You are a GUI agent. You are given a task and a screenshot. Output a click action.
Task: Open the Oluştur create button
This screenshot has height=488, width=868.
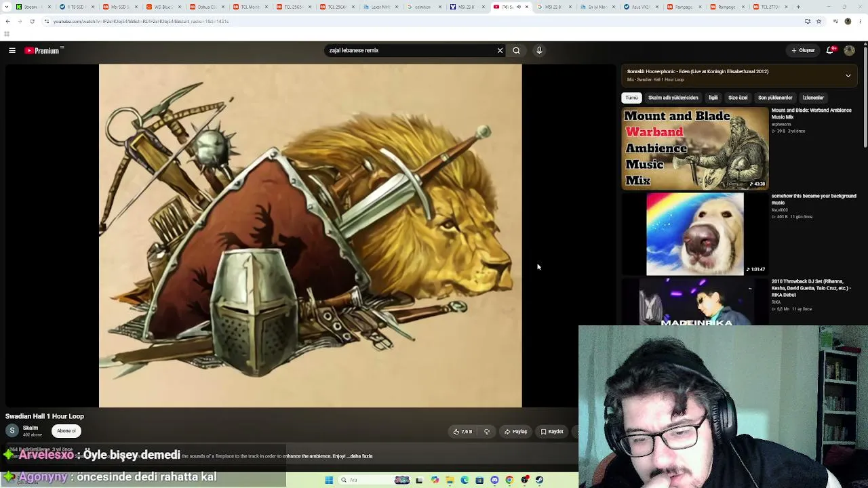(x=803, y=50)
